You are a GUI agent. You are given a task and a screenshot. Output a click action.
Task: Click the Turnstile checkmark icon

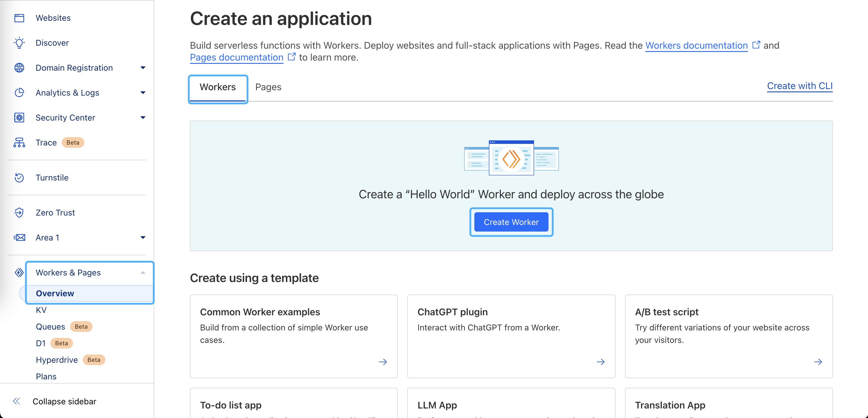coord(19,178)
